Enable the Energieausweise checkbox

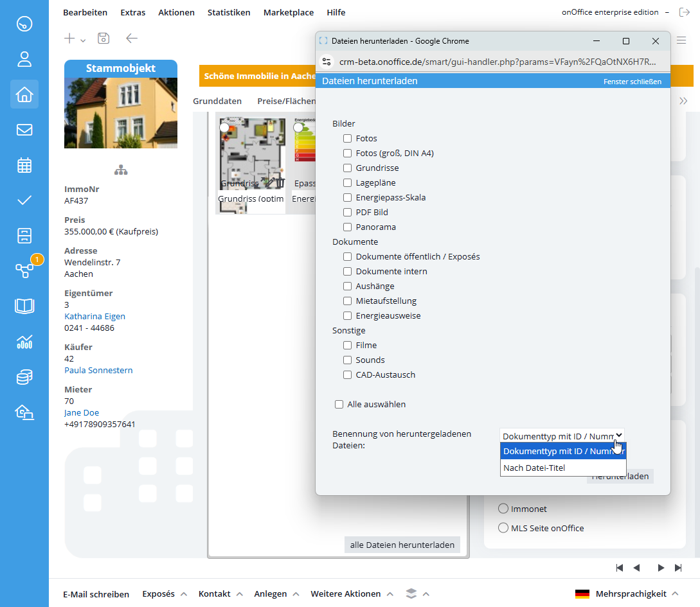(347, 316)
